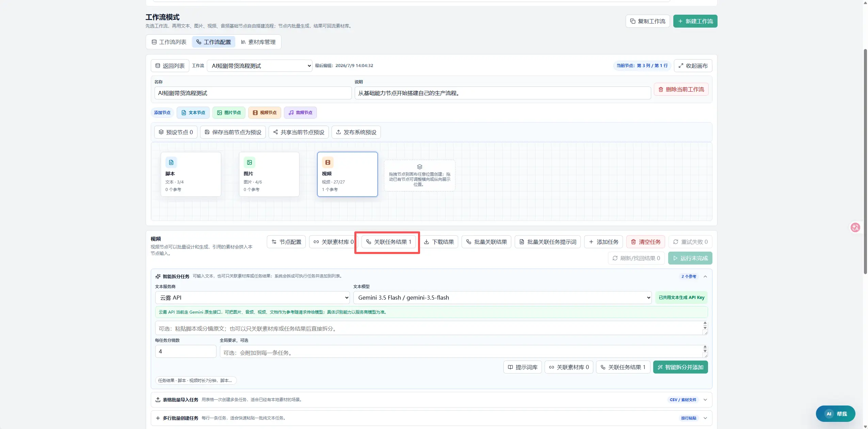Image resolution: width=868 pixels, height=429 pixels.
Task: Click 共享当前节点预设 share button
Action: point(299,132)
